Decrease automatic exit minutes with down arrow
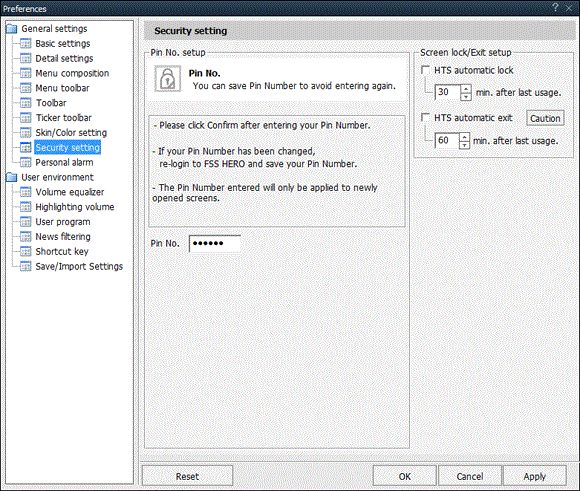 tap(464, 145)
